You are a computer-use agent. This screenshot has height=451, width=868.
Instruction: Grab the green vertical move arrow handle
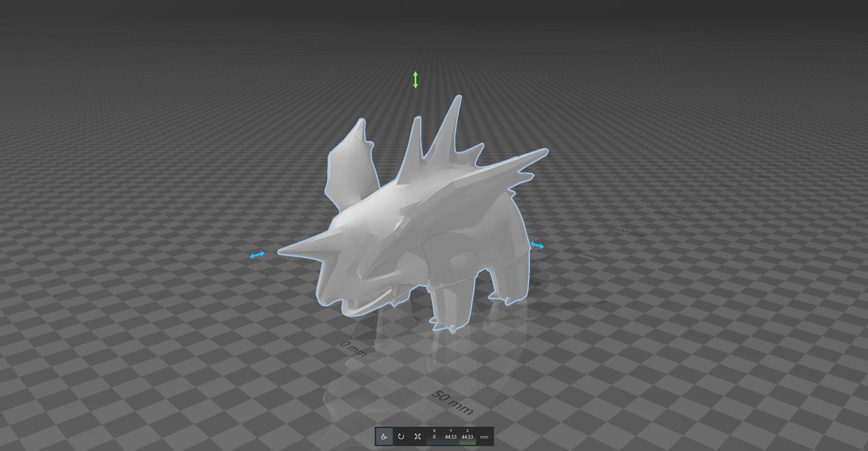point(415,80)
